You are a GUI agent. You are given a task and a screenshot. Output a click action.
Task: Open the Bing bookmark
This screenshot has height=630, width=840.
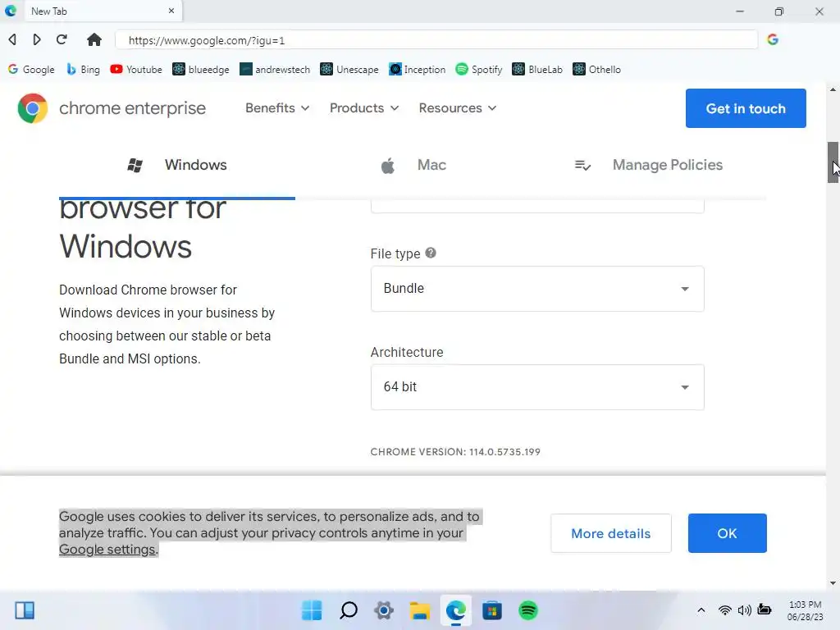pyautogui.click(x=83, y=70)
